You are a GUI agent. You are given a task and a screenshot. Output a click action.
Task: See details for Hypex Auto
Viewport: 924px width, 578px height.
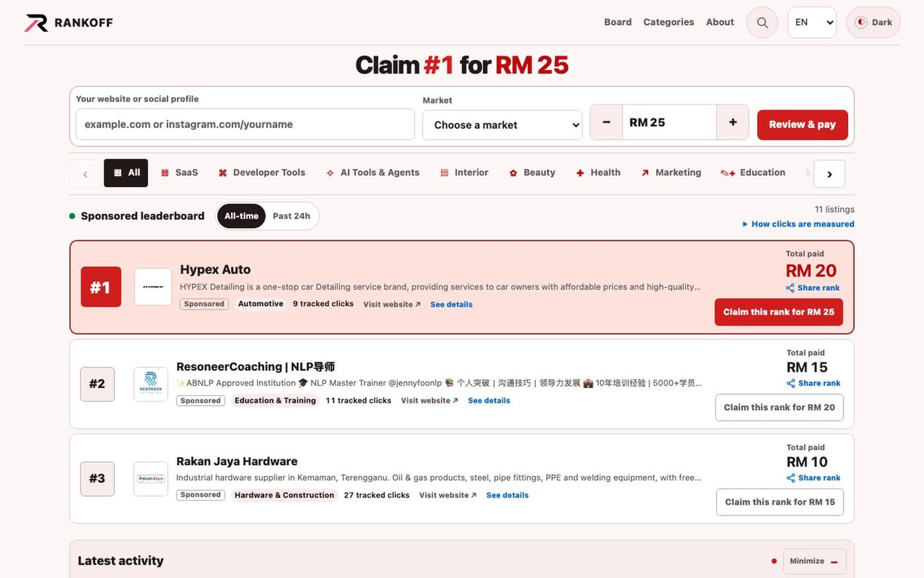coord(451,305)
